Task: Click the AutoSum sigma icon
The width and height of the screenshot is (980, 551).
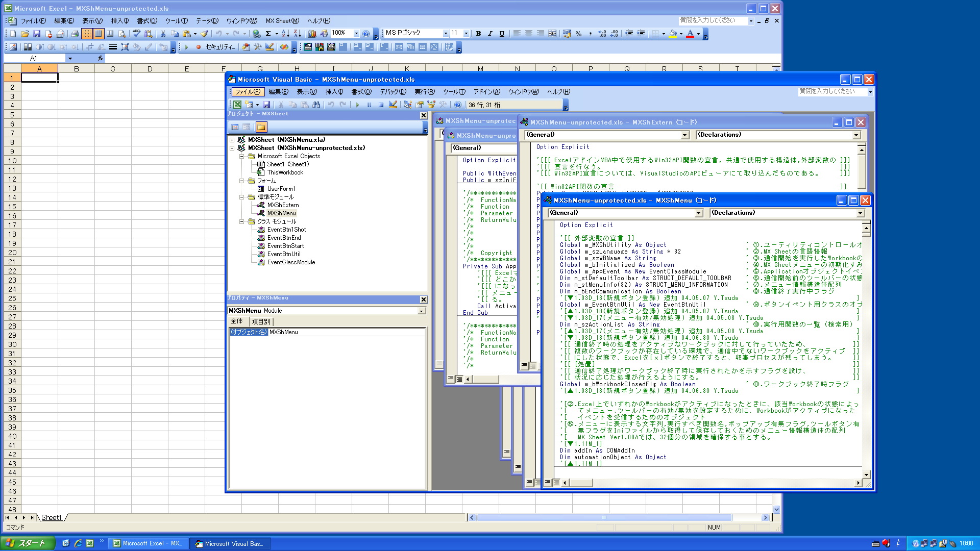Action: [268, 34]
